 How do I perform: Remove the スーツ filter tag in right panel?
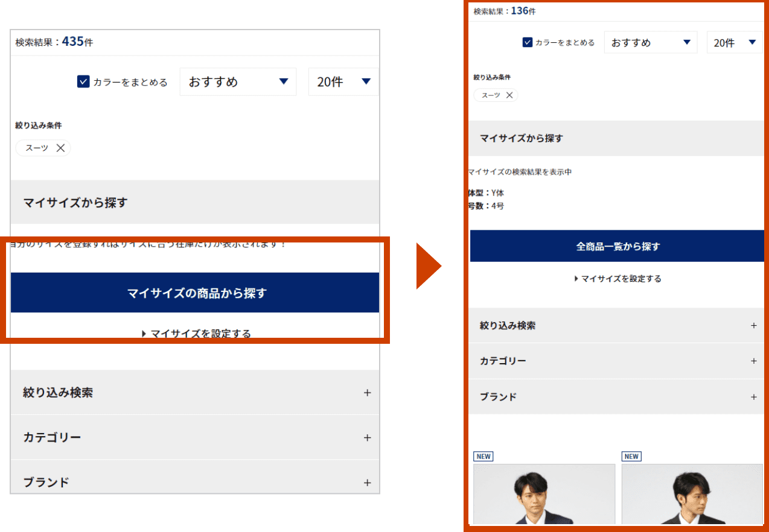tap(509, 95)
